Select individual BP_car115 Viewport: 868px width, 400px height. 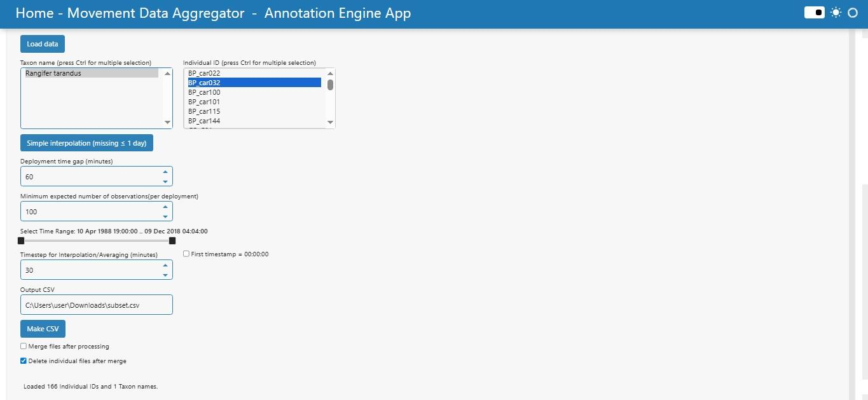(x=254, y=111)
